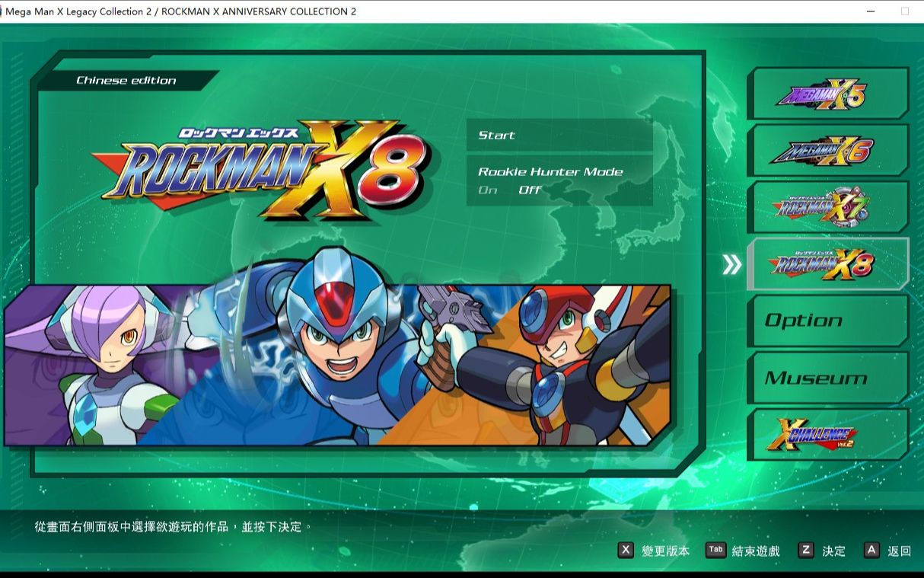Set Rookie Hunter Mode to Off

click(x=530, y=190)
